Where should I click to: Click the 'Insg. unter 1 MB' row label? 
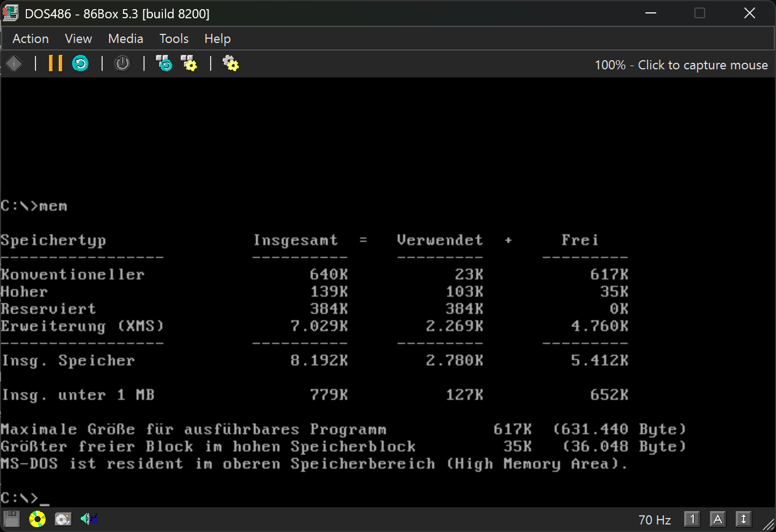77,395
